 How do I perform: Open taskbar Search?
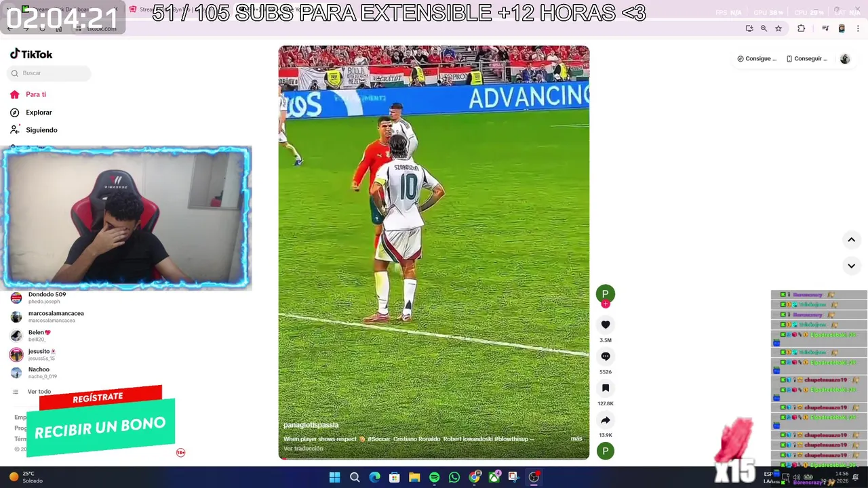(x=355, y=478)
